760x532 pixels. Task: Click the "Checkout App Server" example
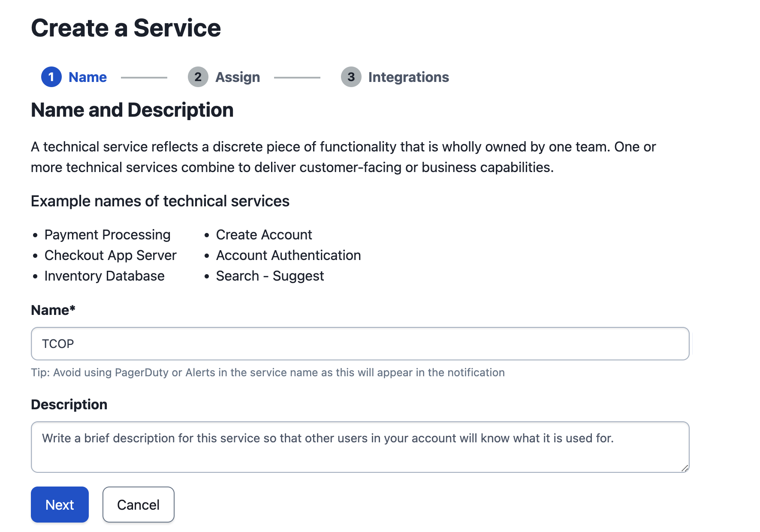(110, 255)
